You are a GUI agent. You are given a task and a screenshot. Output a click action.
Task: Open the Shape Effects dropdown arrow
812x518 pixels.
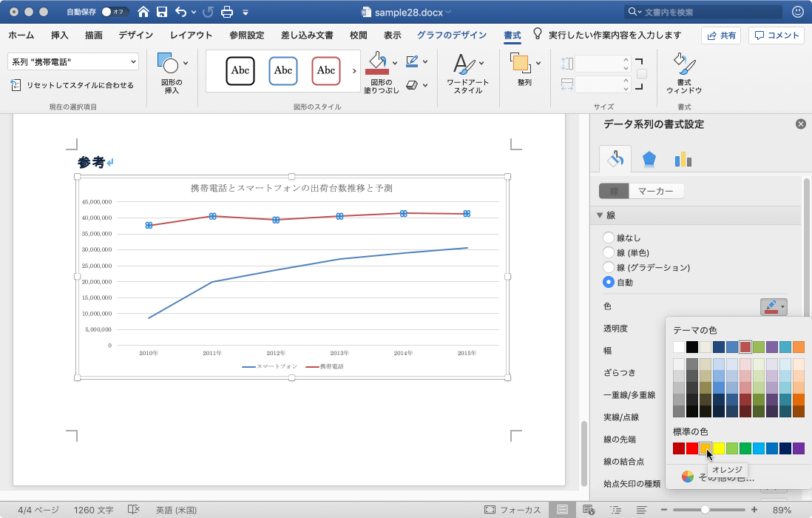pyautogui.click(x=425, y=85)
